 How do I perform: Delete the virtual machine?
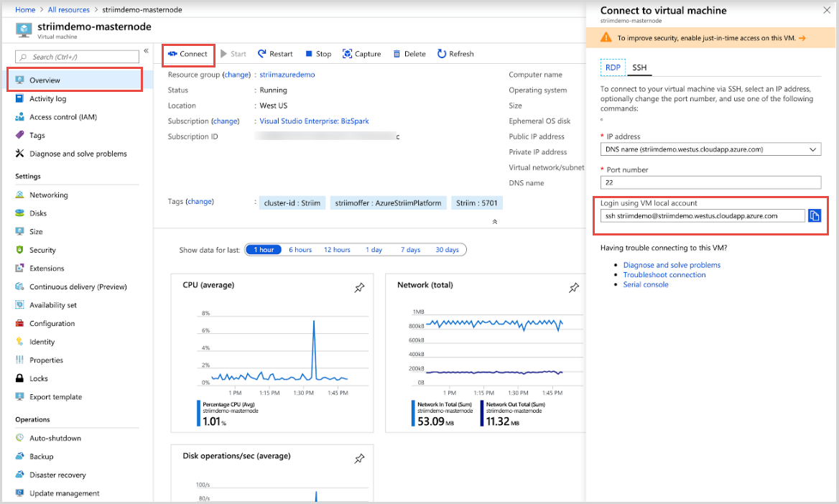point(409,54)
